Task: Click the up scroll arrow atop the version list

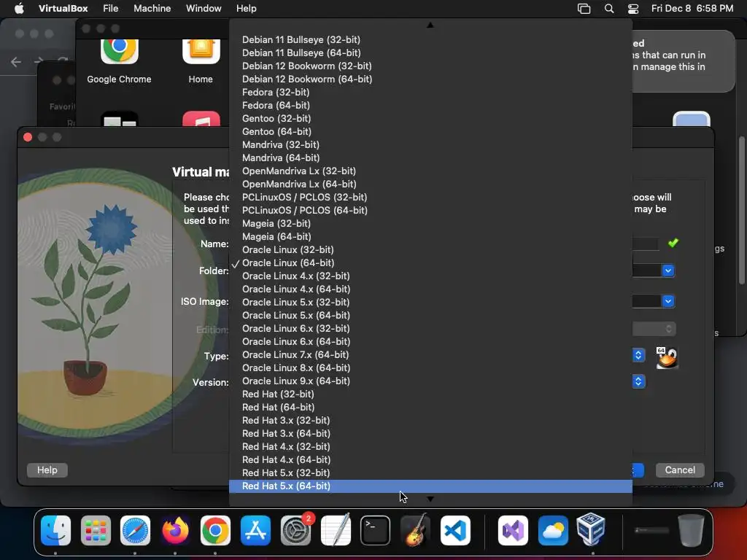Action: 430,25
